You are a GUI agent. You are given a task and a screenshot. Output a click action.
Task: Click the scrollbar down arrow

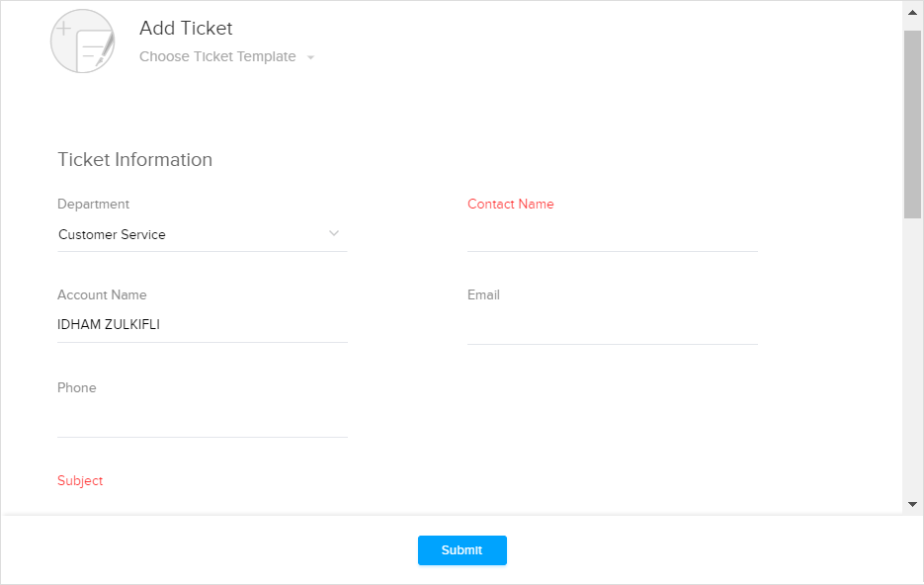tap(912, 503)
